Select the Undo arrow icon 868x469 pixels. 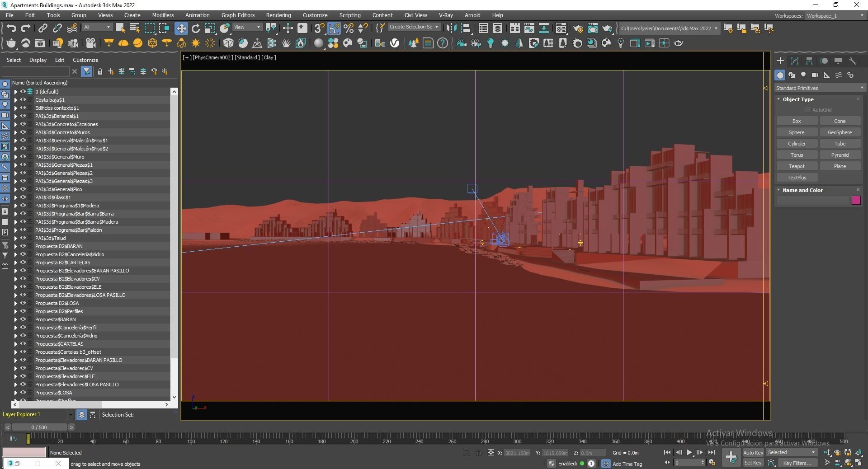coord(11,28)
